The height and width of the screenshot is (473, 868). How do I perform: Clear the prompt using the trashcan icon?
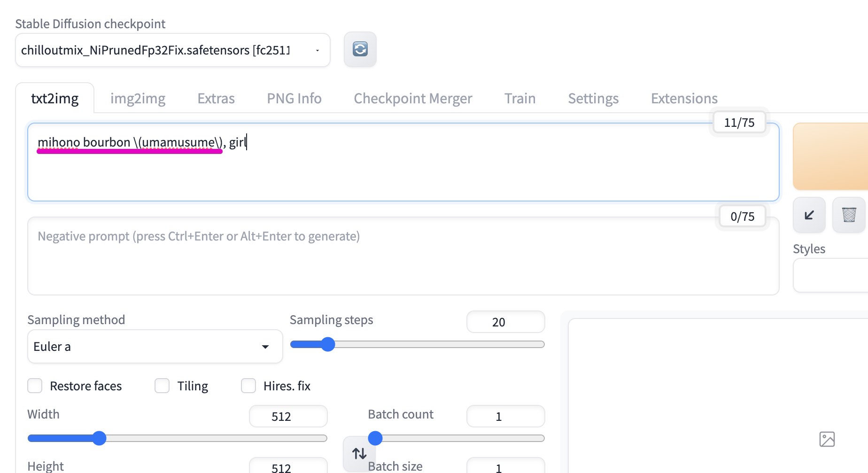pyautogui.click(x=849, y=215)
